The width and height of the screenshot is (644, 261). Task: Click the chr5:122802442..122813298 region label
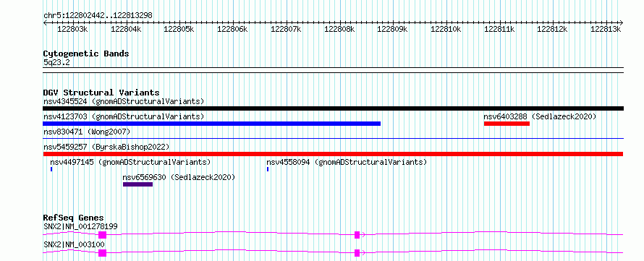pos(98,15)
